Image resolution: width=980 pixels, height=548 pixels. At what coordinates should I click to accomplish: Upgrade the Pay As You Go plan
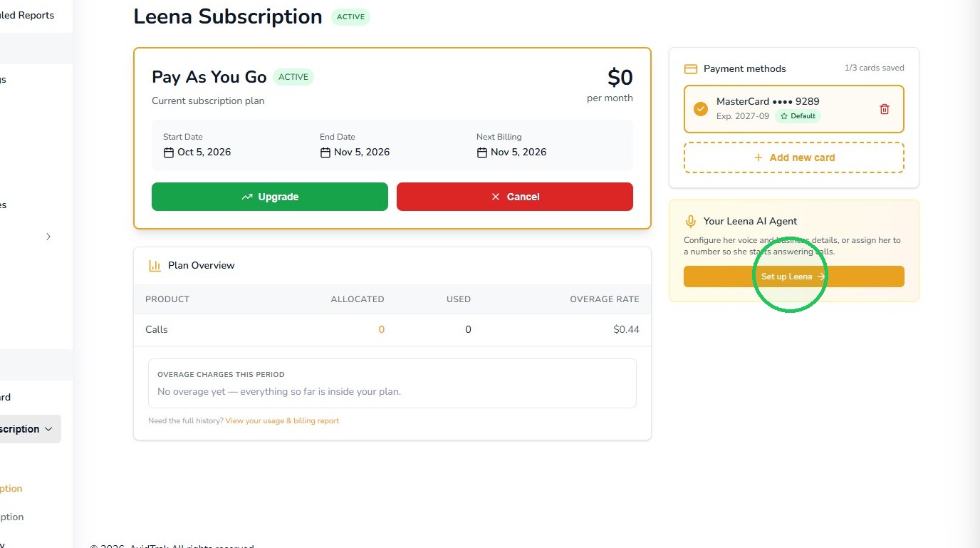[270, 197]
